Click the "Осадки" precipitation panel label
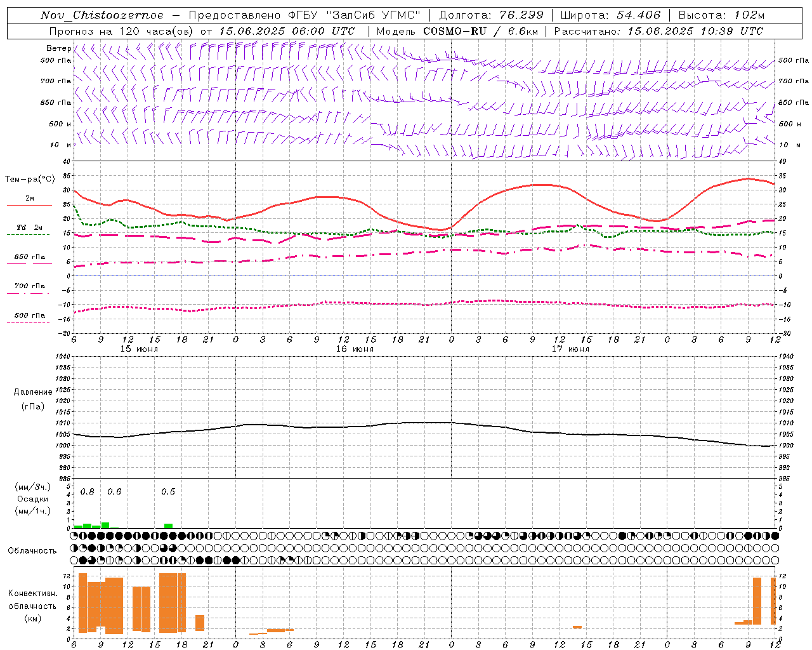 click(x=32, y=499)
